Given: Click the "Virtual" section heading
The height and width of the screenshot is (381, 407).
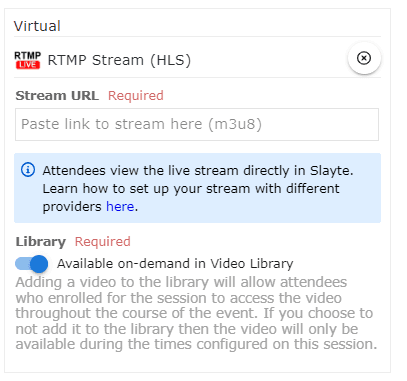Looking at the screenshot, I should pos(37,26).
